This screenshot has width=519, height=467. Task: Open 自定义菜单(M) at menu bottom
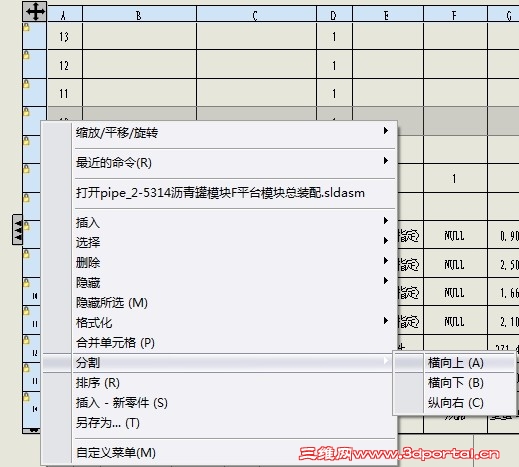click(x=219, y=453)
